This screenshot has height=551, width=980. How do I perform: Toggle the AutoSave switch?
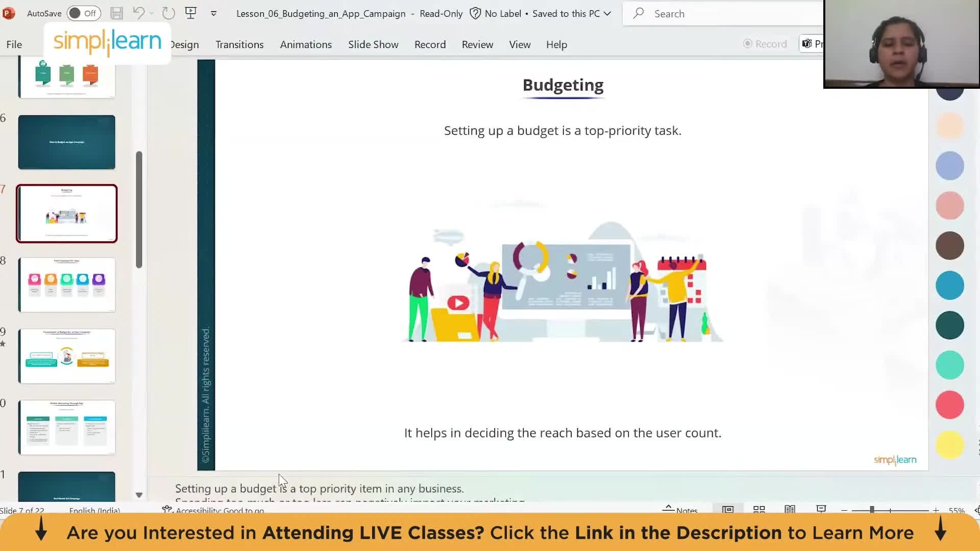click(84, 13)
